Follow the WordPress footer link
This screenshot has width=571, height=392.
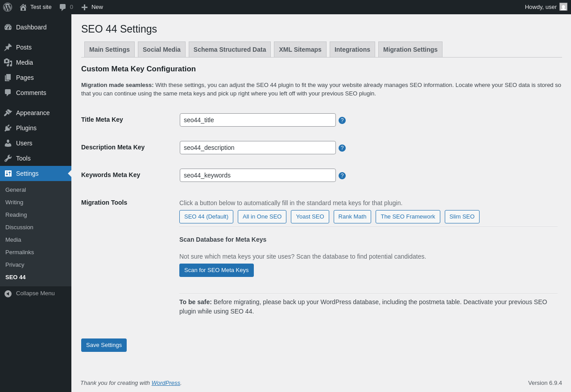[x=166, y=383]
